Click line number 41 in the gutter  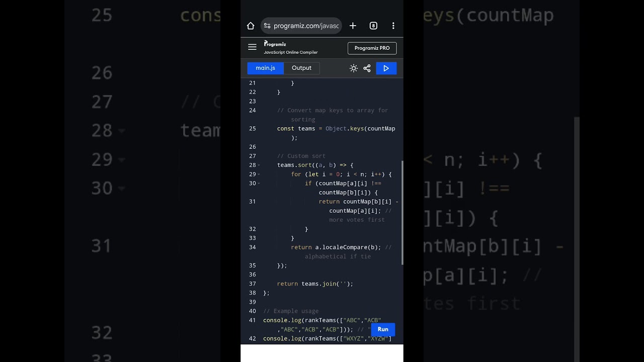(252, 320)
